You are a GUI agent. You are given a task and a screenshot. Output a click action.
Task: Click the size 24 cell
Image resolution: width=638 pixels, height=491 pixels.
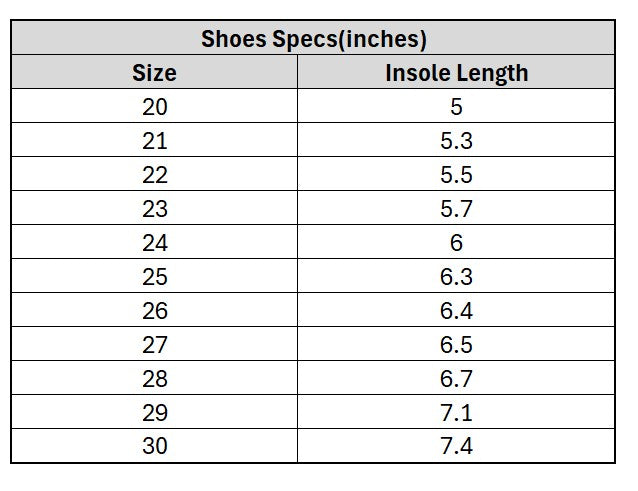[155, 243]
